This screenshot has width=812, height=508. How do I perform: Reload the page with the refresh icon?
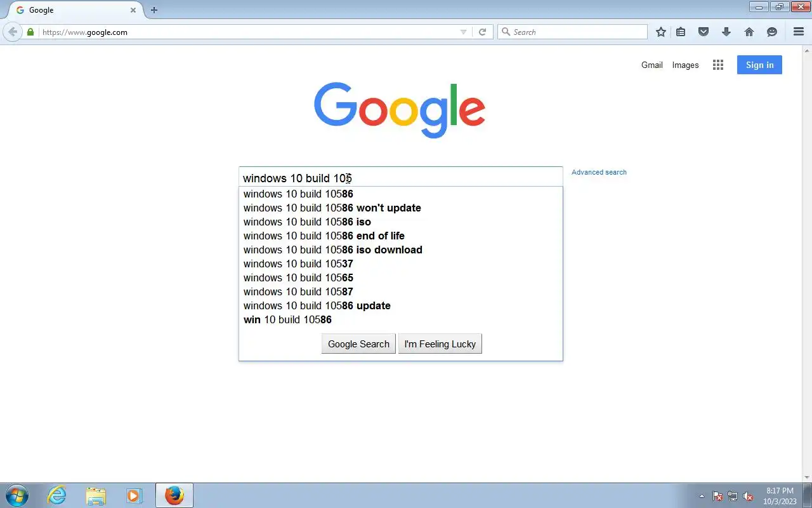click(482, 32)
